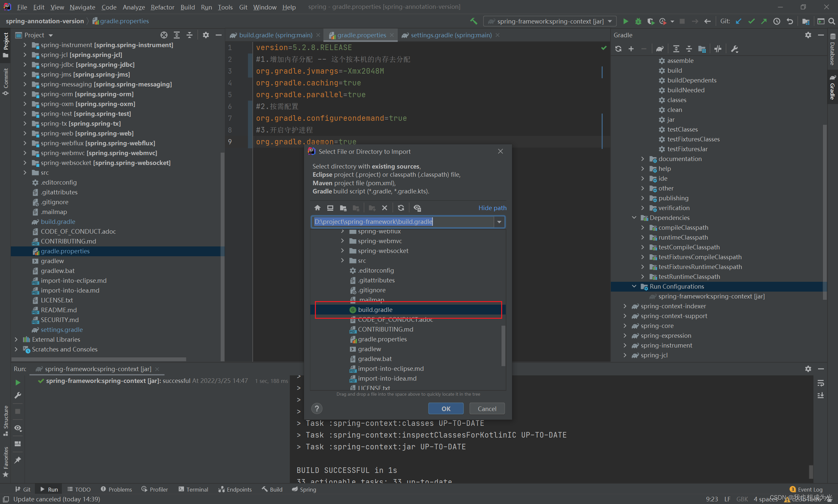The width and height of the screenshot is (838, 504).
Task: Click the Home directory icon in dialog
Action: pyautogui.click(x=317, y=208)
